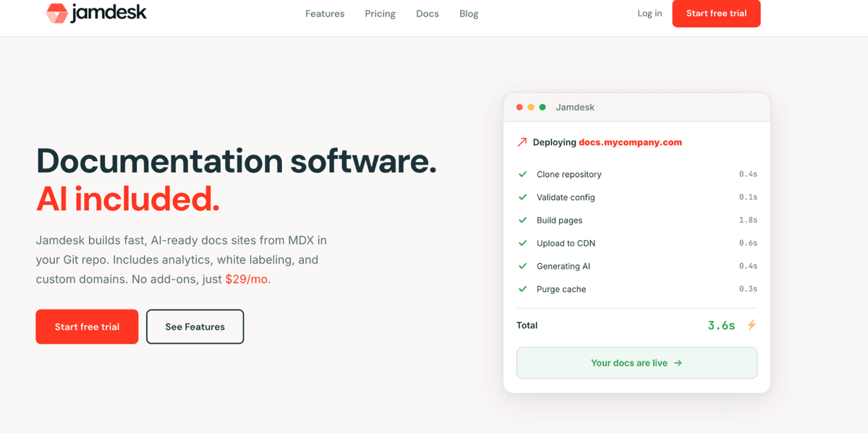Open the Features nav item
Viewport: 868px width, 433px height.
click(325, 14)
